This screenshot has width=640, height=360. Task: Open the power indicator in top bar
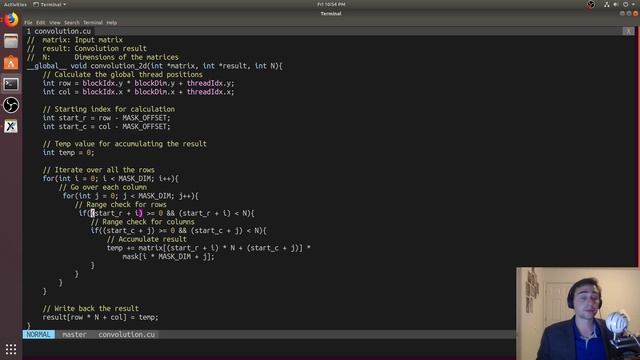[x=625, y=4]
